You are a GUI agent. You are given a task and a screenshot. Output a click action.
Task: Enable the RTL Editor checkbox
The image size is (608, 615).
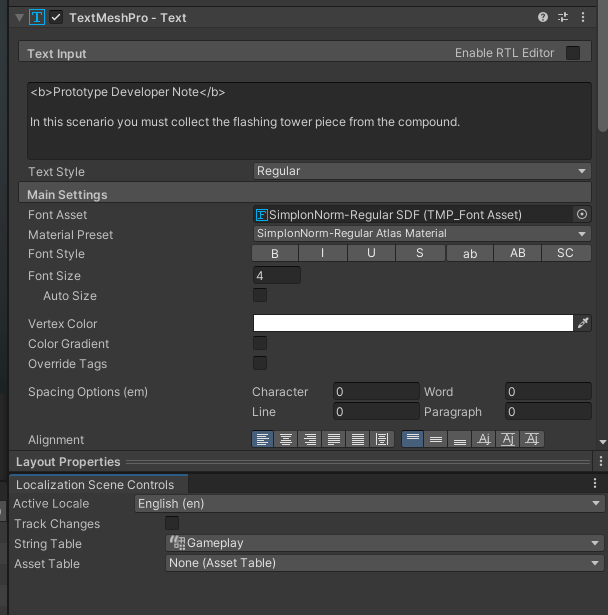click(x=573, y=53)
